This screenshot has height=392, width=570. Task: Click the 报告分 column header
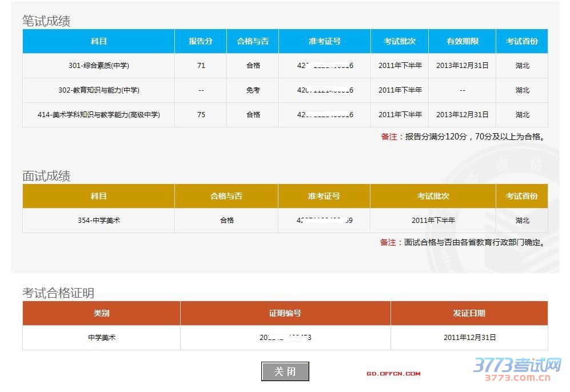(201, 42)
